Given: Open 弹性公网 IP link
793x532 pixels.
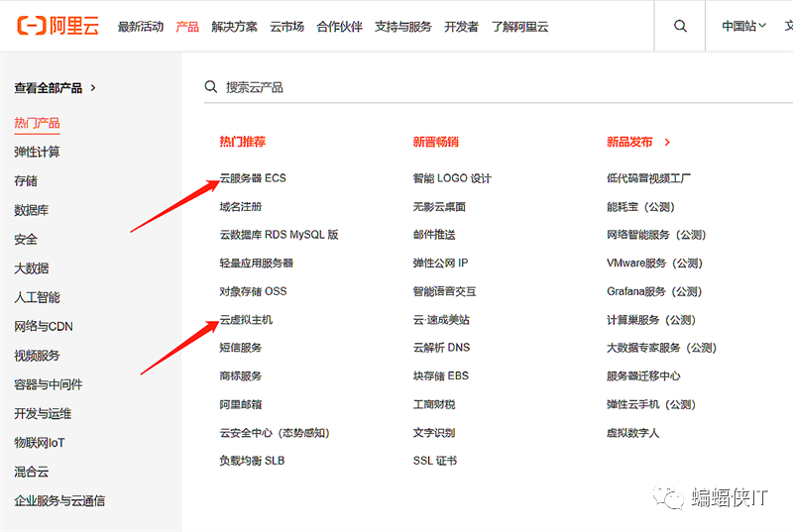Looking at the screenshot, I should tap(440, 263).
